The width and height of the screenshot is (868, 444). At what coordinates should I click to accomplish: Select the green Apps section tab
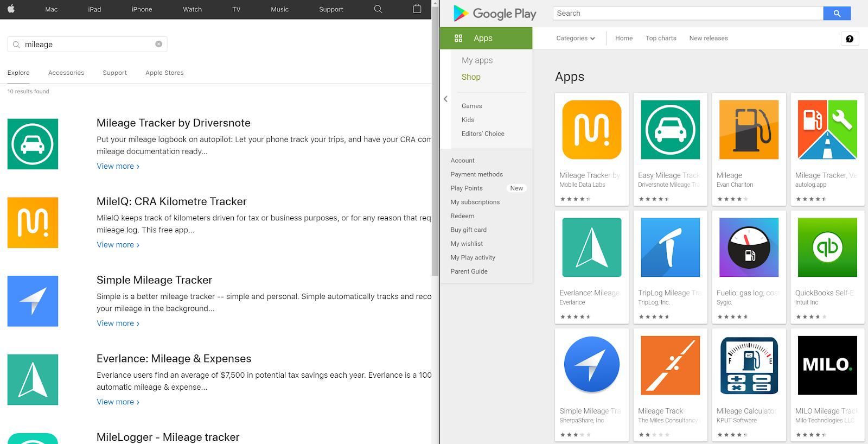(x=486, y=38)
